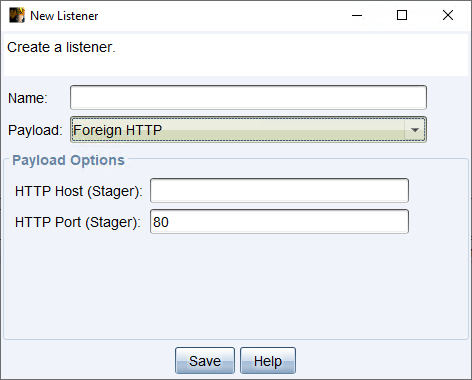
Task: Click the New Listener window title text
Action: click(x=64, y=16)
